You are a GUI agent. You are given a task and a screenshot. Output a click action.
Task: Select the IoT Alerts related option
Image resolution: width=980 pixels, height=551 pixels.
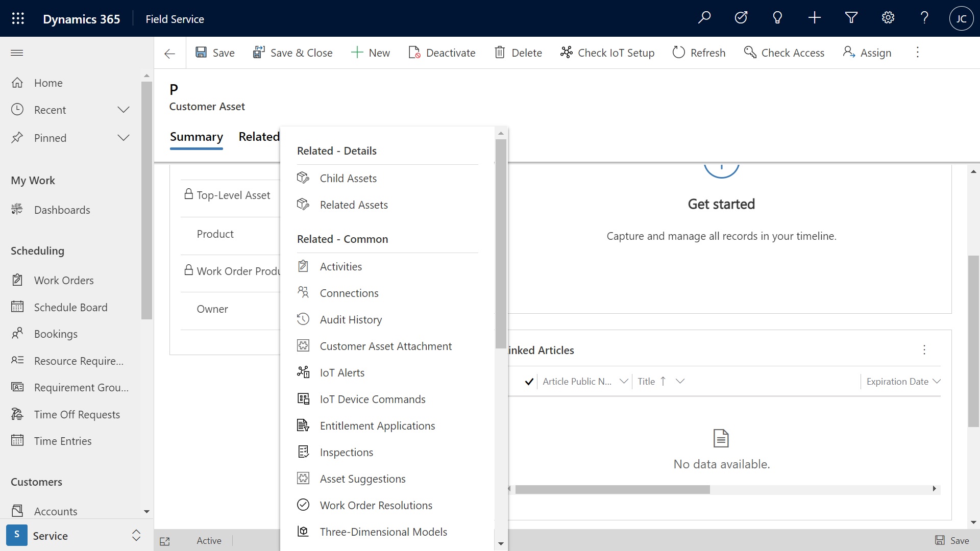(342, 372)
